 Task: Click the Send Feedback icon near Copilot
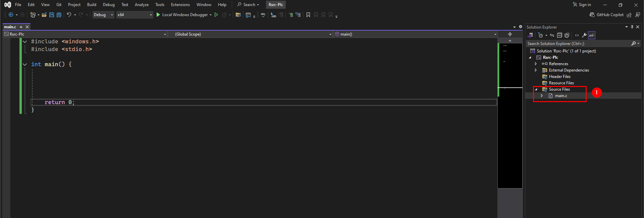coord(638,15)
